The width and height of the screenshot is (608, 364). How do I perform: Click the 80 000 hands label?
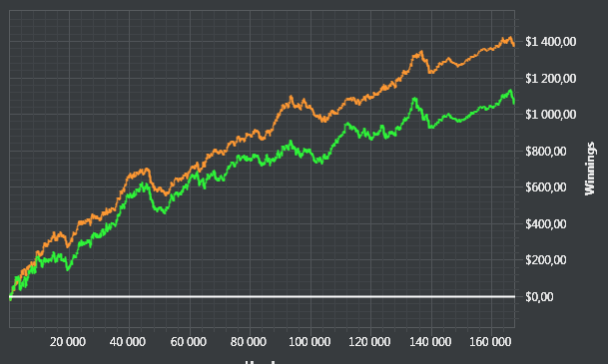pos(249,342)
